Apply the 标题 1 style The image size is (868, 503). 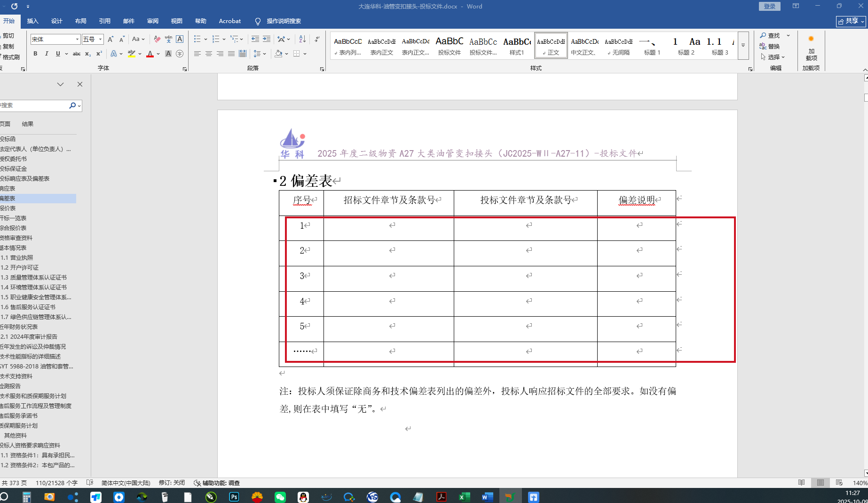point(652,46)
